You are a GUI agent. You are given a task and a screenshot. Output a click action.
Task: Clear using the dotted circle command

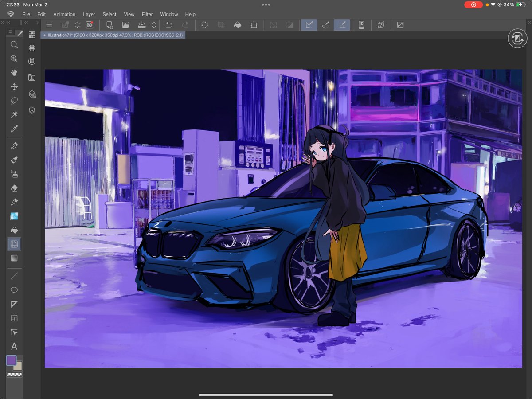pos(205,25)
